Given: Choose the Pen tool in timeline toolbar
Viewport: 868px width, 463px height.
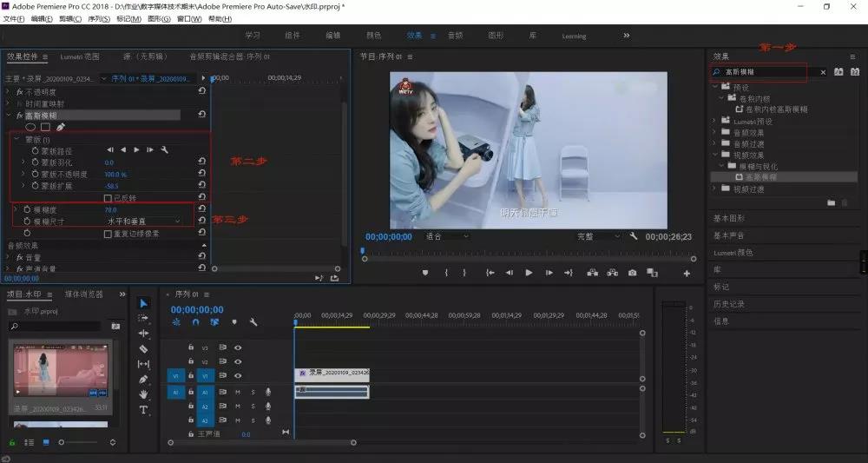Looking at the screenshot, I should [x=143, y=380].
